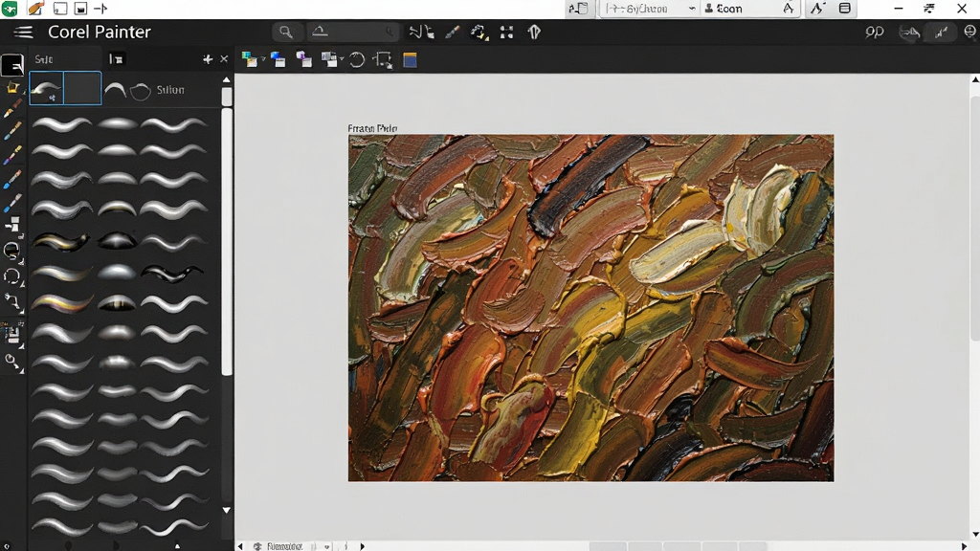980x551 pixels.
Task: Click canvas vertical scrollbar down arrow
Action: (975, 535)
